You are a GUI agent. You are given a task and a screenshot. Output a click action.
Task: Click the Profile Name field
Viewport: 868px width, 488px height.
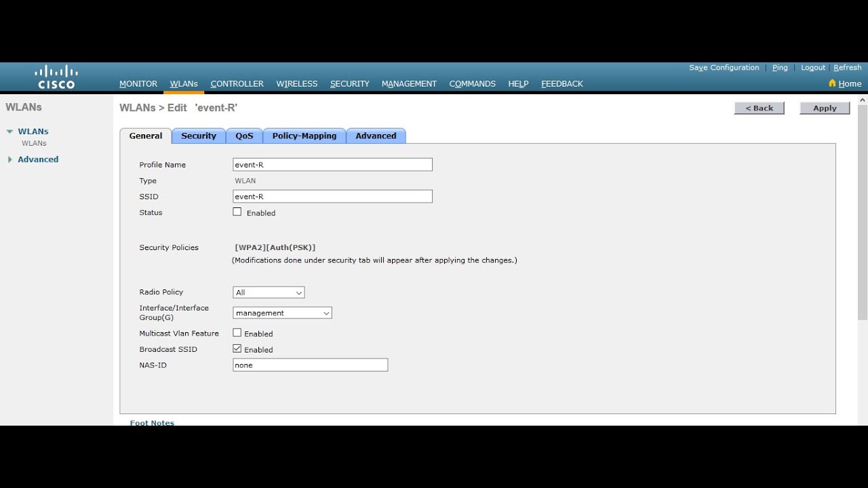pos(332,165)
